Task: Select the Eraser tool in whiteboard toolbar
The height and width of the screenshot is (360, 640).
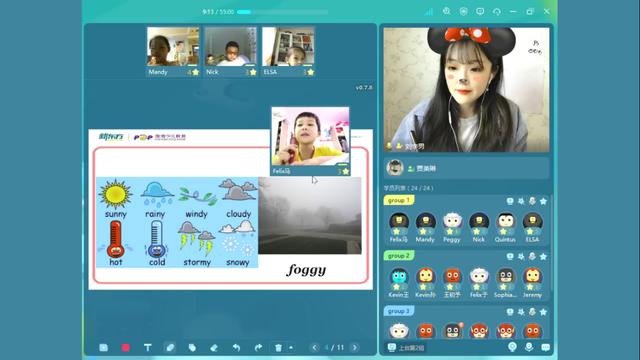Action: 214,347
